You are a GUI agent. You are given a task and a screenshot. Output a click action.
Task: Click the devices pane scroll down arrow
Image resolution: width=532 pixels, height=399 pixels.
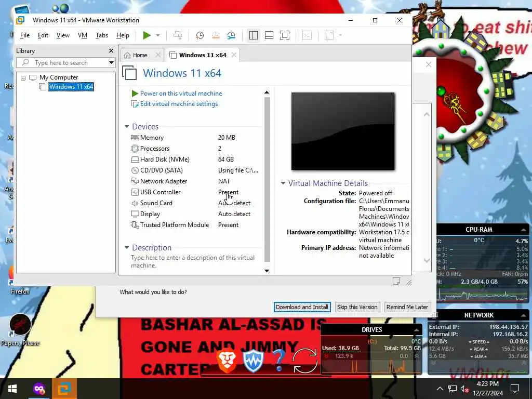(267, 270)
